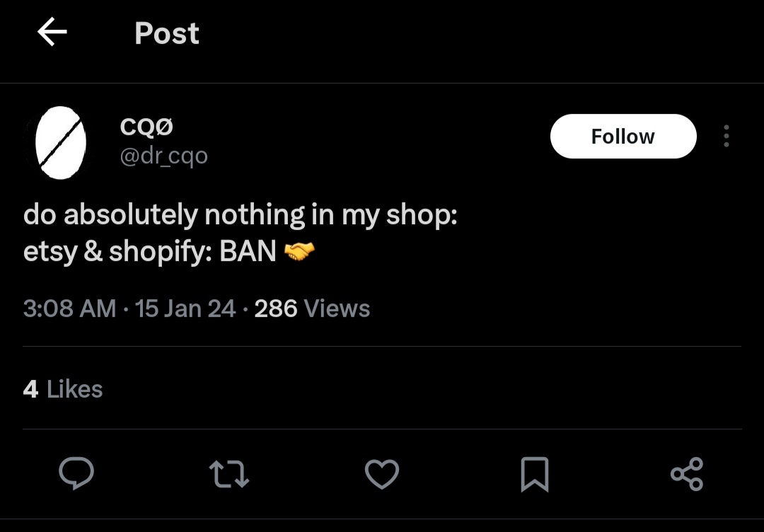Click the word "BAN" in the post
Image resolution: width=764 pixels, height=532 pixels.
pos(248,252)
